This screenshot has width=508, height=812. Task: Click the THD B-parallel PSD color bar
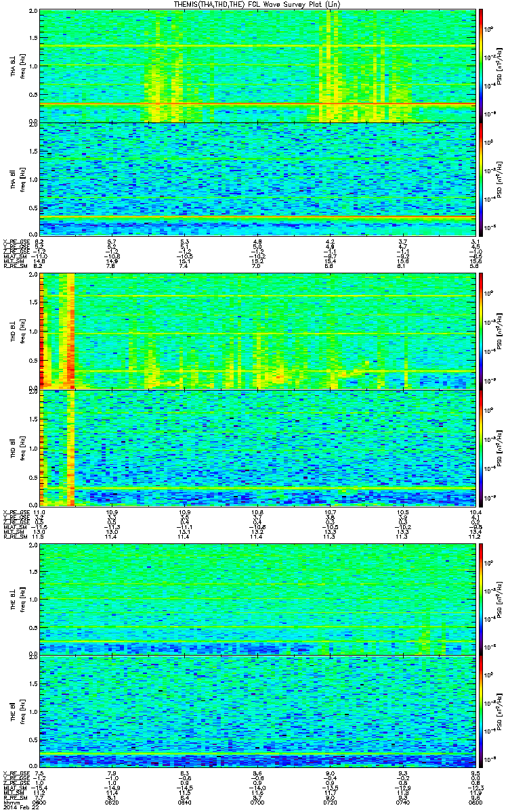click(x=480, y=447)
